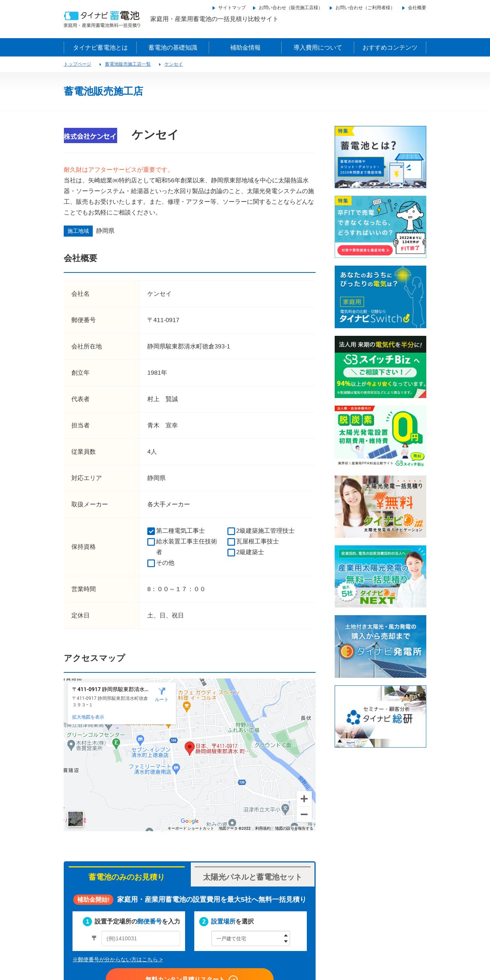This screenshot has width=490, height=980.
Task: Open the 蓄電池とは? feature banner
Action: point(380,157)
